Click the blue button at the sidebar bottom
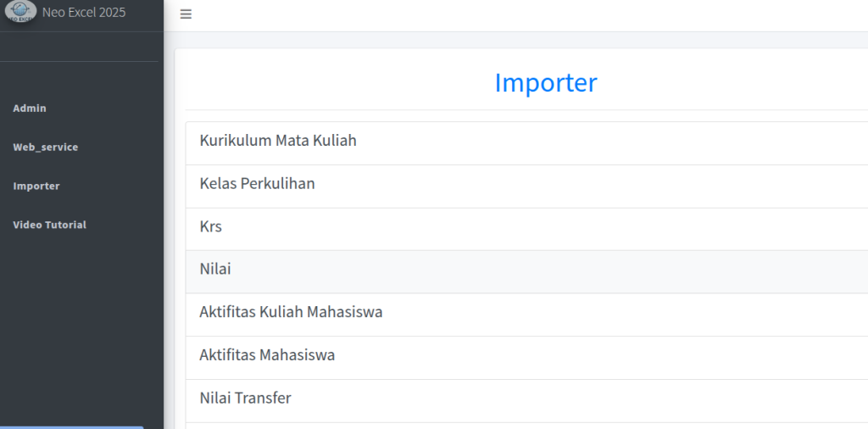This screenshot has height=429, width=868. [x=72, y=426]
